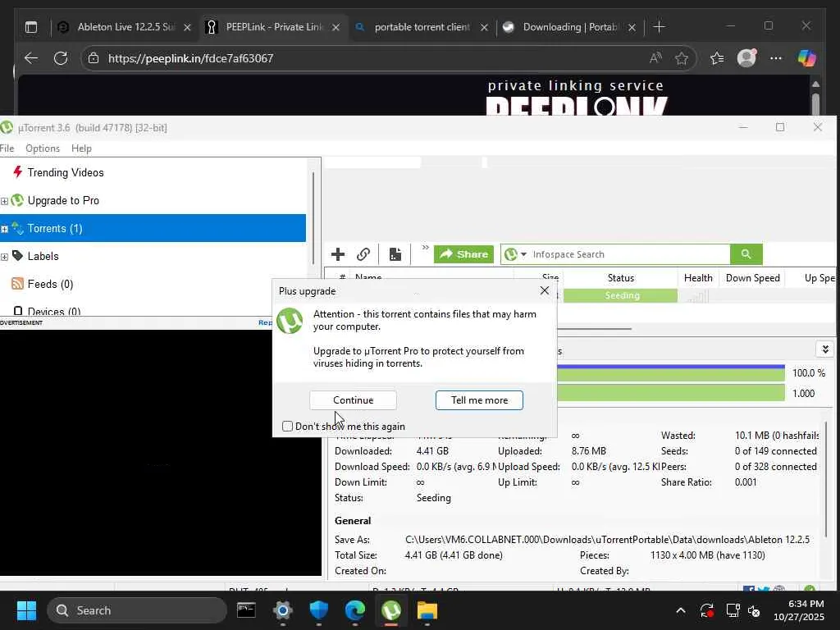Click the Windows Start button
This screenshot has height=630, width=840.
26,610
